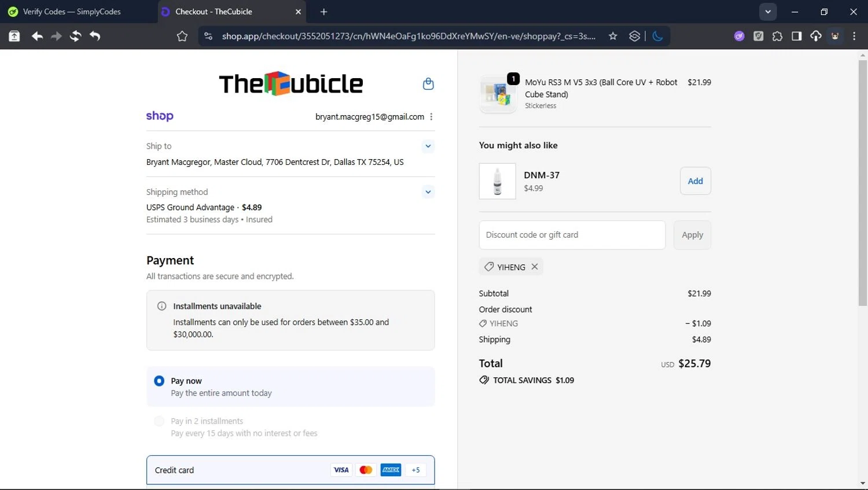Click the MoYu RS3 M V5 product thumbnail
Viewport: 868px width, 490px height.
coord(498,94)
